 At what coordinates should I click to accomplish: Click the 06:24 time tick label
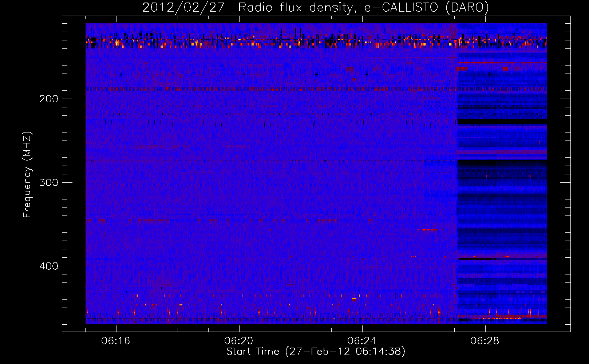(x=361, y=341)
